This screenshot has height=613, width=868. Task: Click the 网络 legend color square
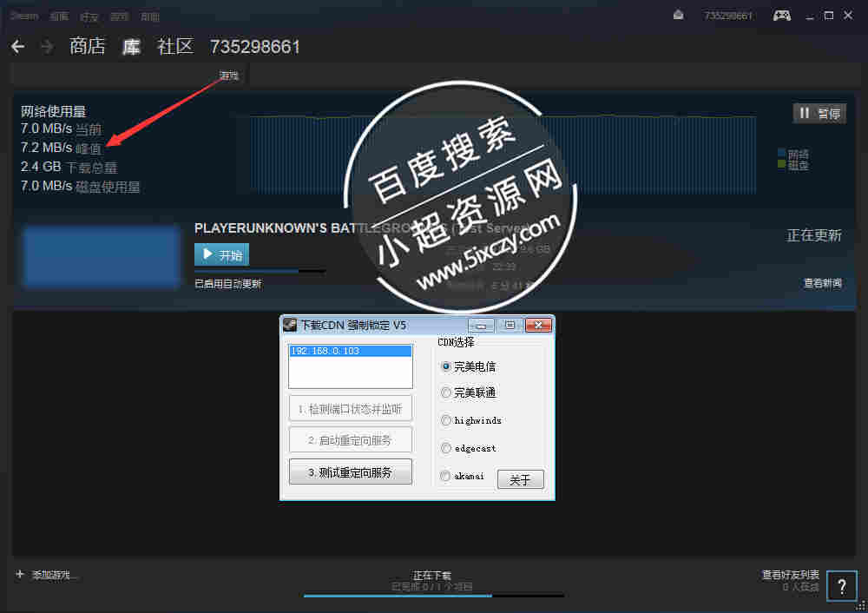784,155
